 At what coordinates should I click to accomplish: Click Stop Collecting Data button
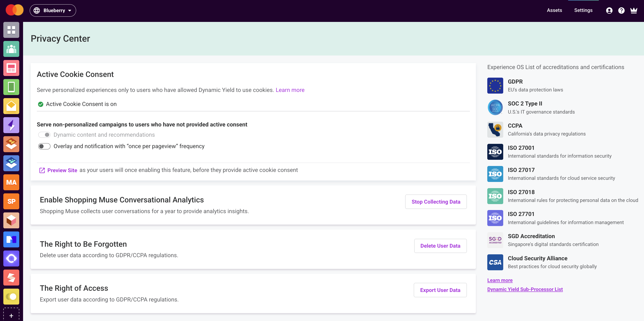[436, 202]
